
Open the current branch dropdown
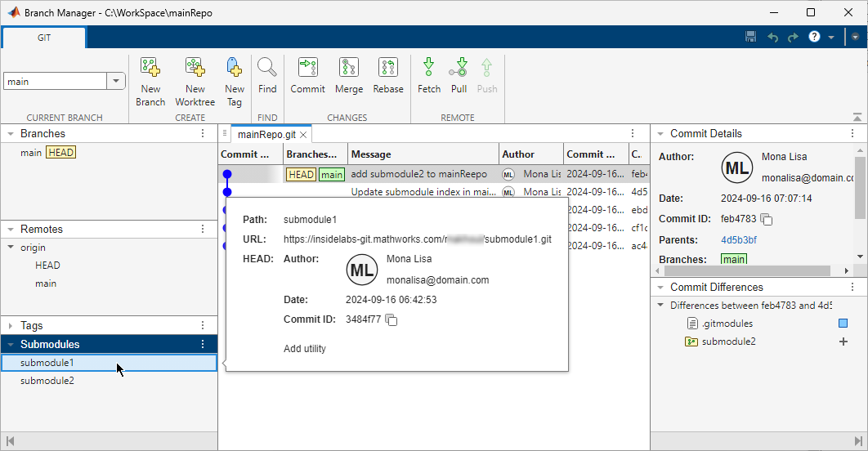[115, 81]
